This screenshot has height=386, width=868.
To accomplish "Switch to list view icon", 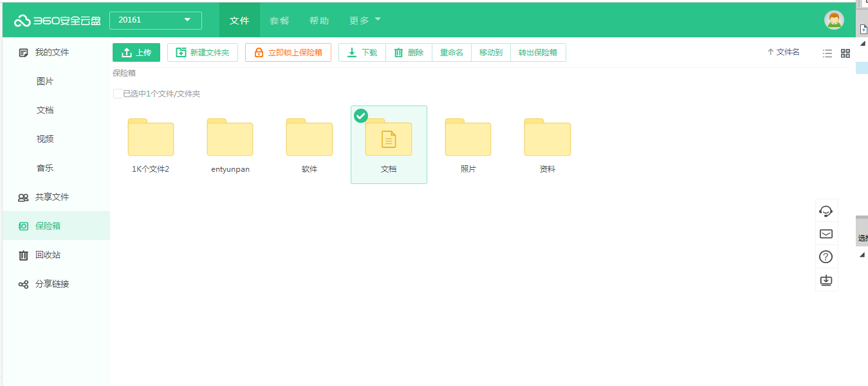I will pos(827,53).
